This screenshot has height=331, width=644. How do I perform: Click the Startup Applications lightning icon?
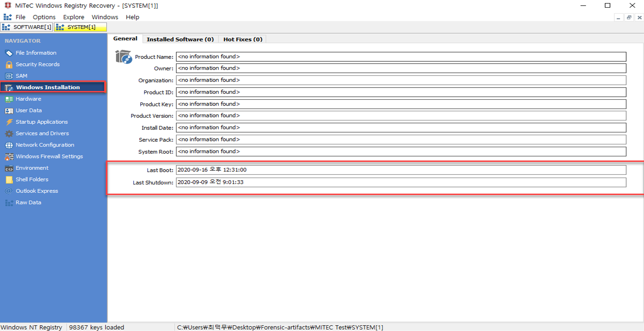[x=9, y=122]
